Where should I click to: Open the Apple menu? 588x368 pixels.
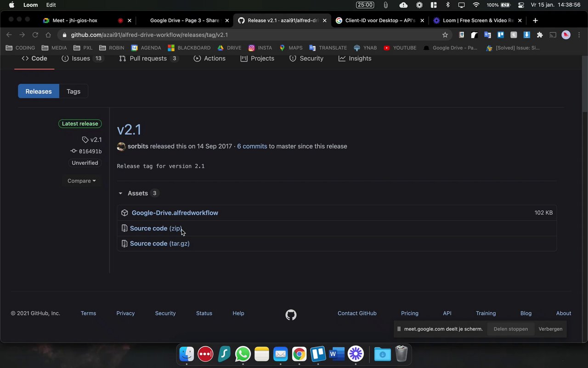pyautogui.click(x=12, y=5)
